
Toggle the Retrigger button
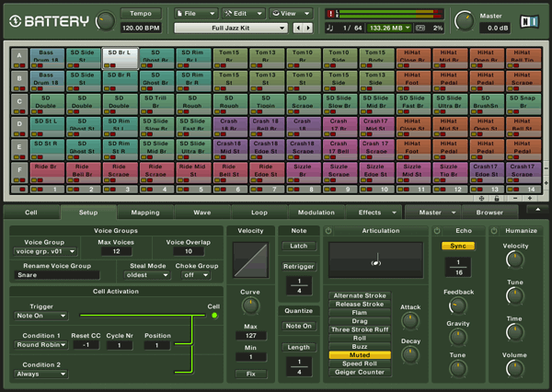click(298, 266)
